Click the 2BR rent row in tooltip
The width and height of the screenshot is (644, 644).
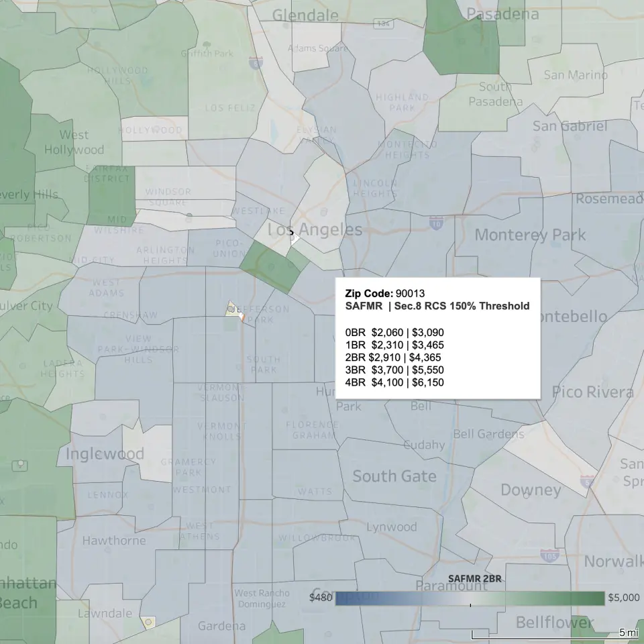pos(393,358)
